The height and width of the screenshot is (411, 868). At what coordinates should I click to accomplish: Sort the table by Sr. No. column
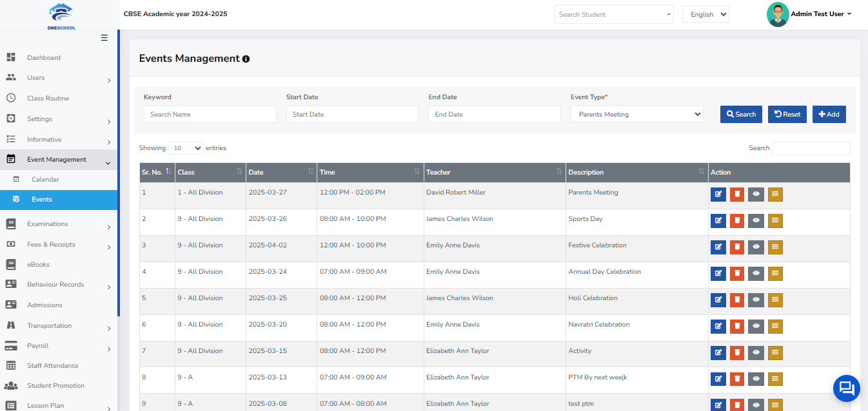(157, 172)
